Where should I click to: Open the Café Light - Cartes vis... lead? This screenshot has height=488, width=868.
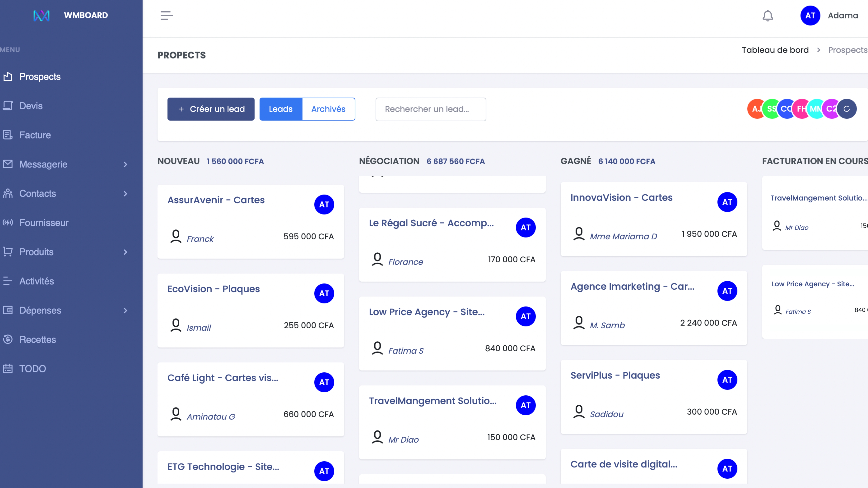point(223,378)
